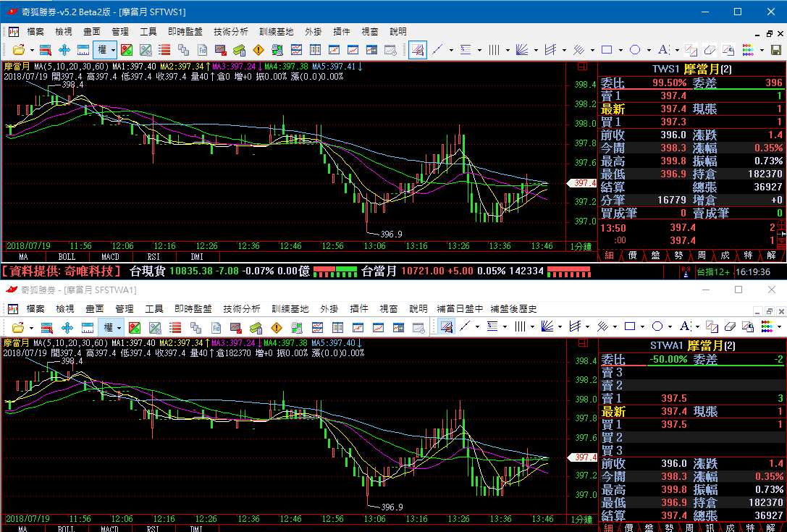
Task: Expand the dropdown arrow beside the open folder icon
Action: click(31, 50)
